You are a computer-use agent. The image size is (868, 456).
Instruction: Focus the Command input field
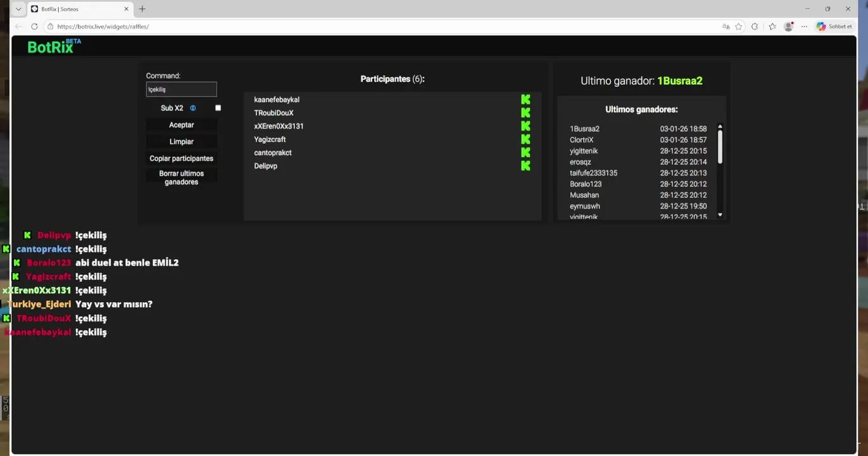182,89
